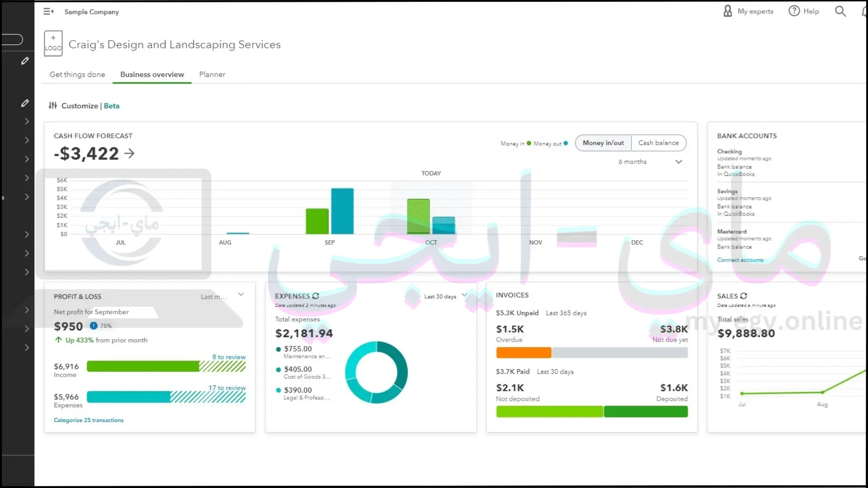This screenshot has height=488, width=868.
Task: Click the expenses donut chart
Action: click(x=377, y=372)
